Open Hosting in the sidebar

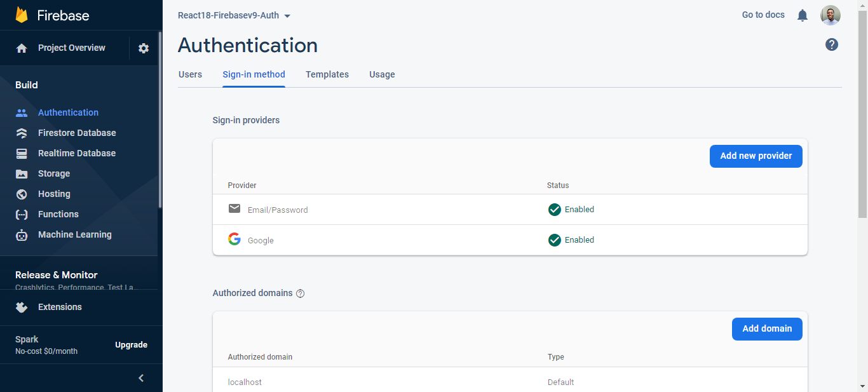(x=54, y=194)
